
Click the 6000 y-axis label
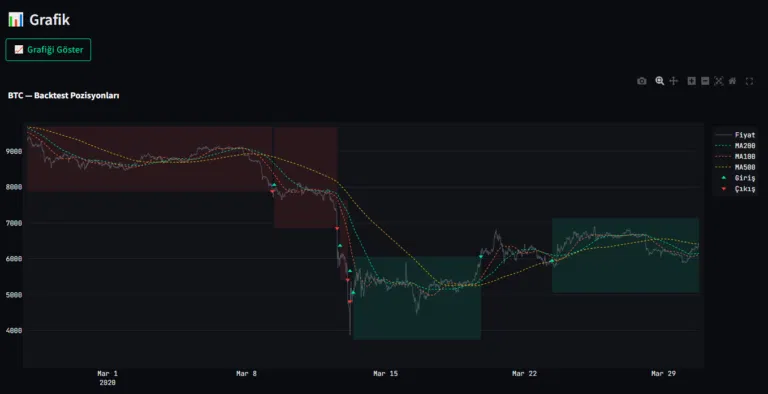(x=14, y=259)
